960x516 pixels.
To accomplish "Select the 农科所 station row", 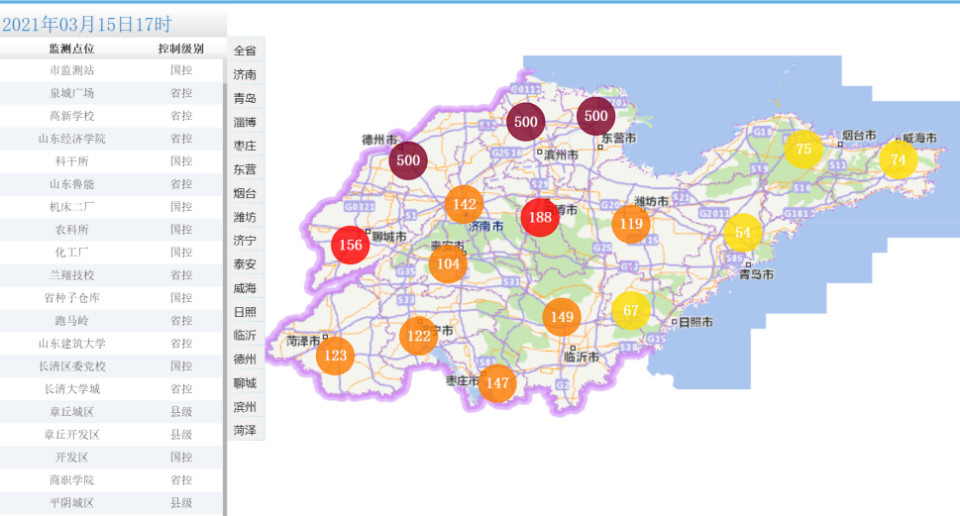I will click(111, 230).
